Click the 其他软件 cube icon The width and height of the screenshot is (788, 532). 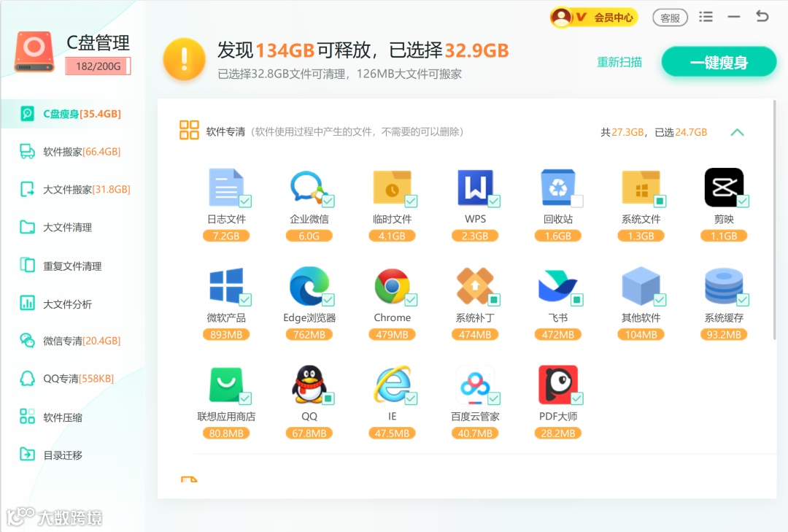[x=641, y=285]
